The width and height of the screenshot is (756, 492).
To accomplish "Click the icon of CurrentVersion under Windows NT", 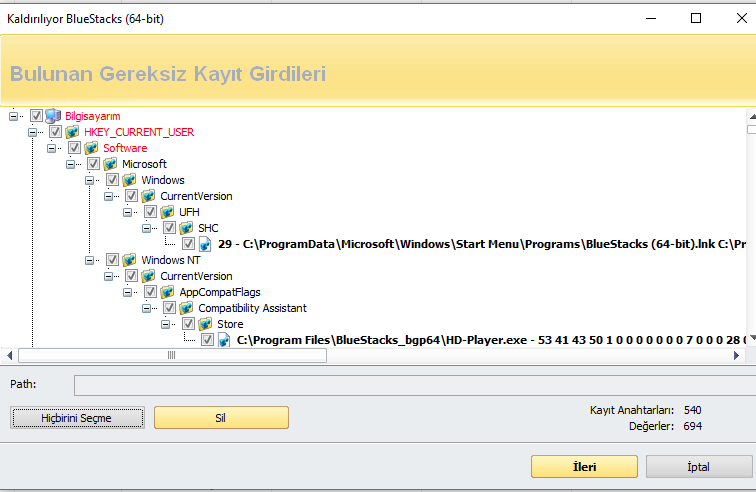I will [148, 276].
